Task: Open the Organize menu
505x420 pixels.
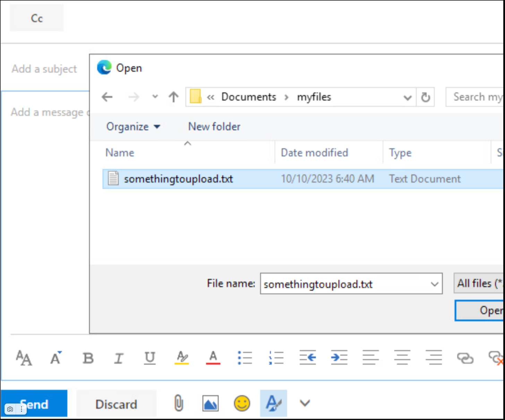Action: click(x=133, y=127)
